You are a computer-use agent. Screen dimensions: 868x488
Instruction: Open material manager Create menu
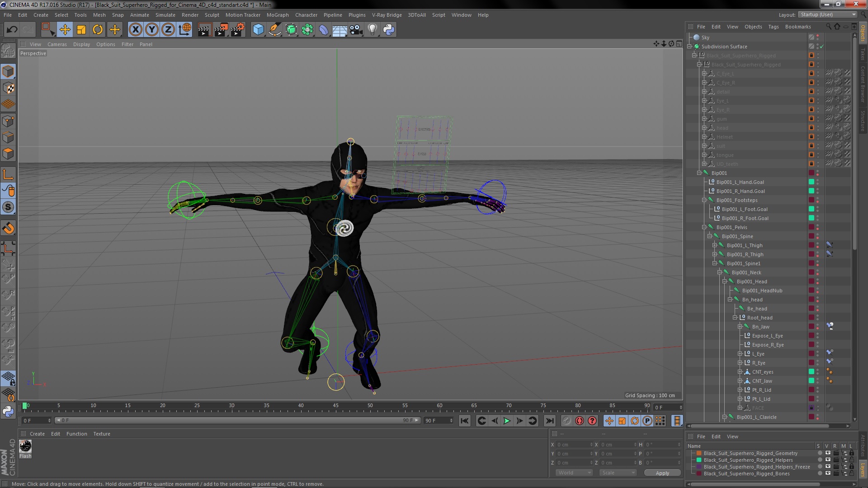(37, 434)
